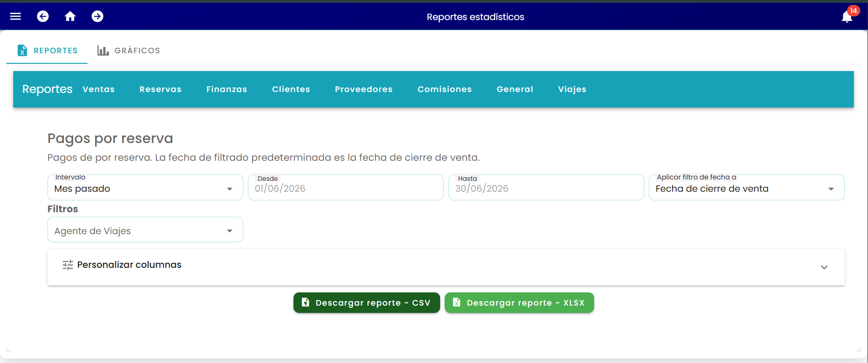The width and height of the screenshot is (868, 363).
Task: Click the Gráficos bar chart icon
Action: click(x=103, y=51)
